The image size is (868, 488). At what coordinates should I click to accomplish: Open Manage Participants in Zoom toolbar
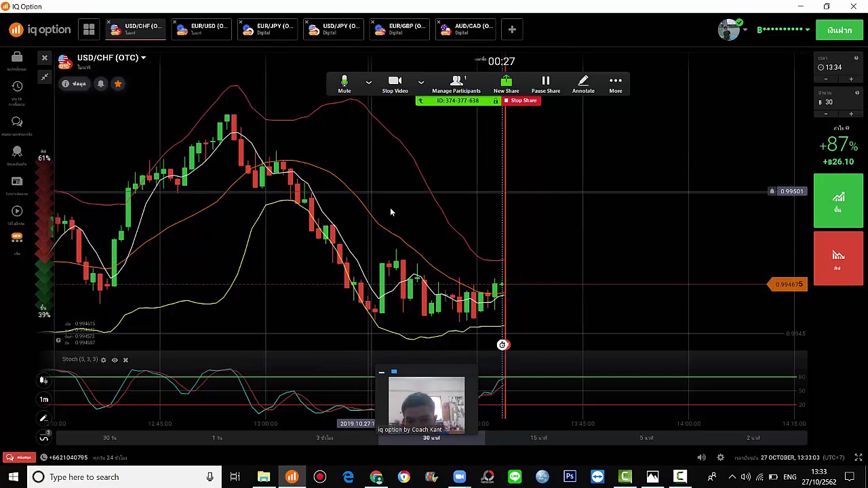(456, 85)
